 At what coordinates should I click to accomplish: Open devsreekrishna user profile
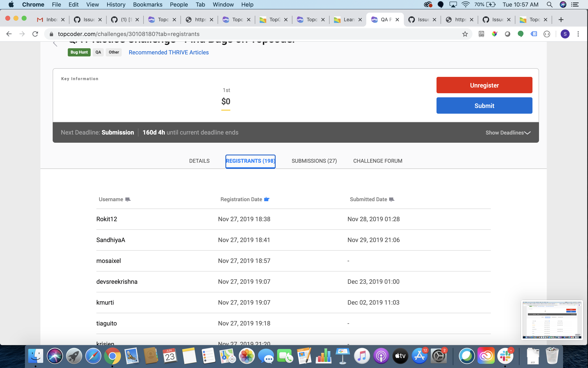(x=117, y=282)
